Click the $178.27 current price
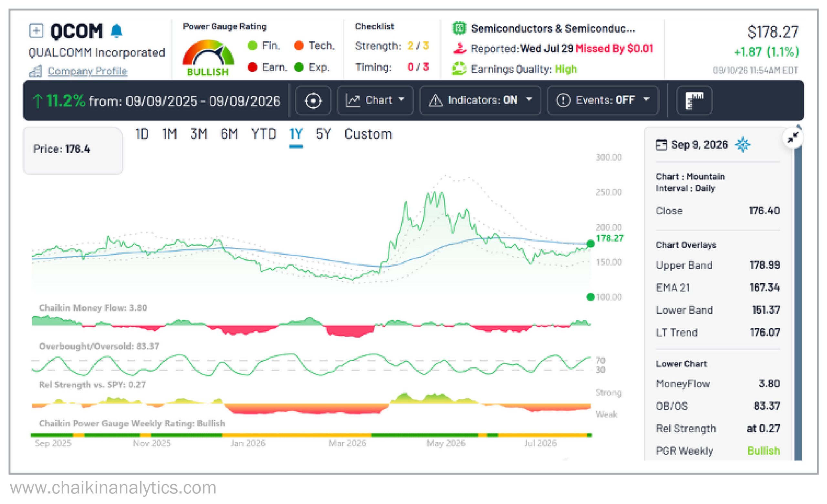Image resolution: width=827 pixels, height=504 pixels. 773,32
